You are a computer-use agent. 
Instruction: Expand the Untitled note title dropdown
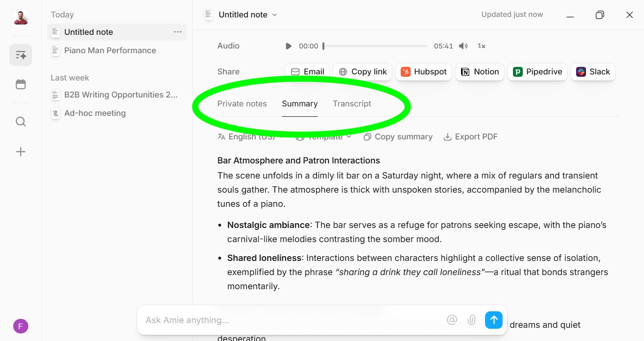[275, 15]
